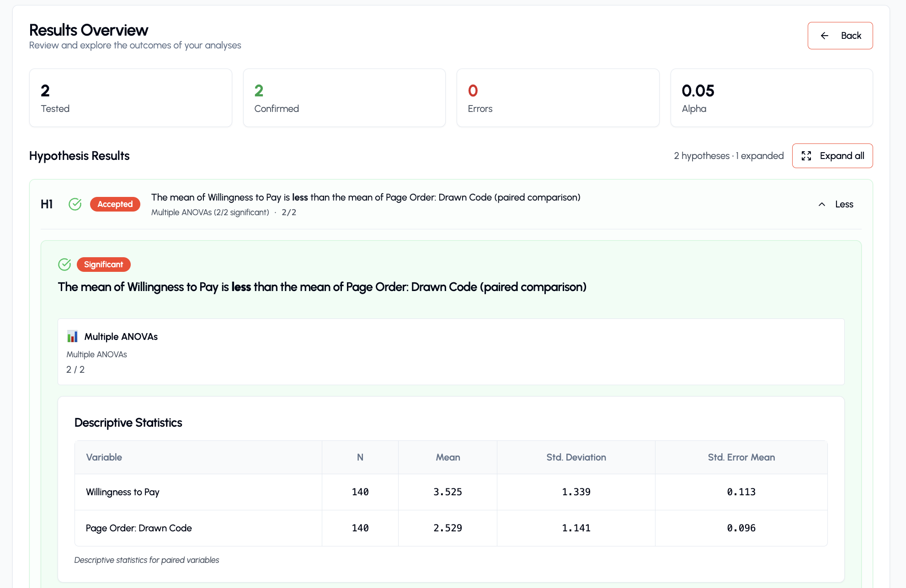Screen dimensions: 906x588
Task: Click the check icon beside Significant badge
Action: (x=64, y=265)
